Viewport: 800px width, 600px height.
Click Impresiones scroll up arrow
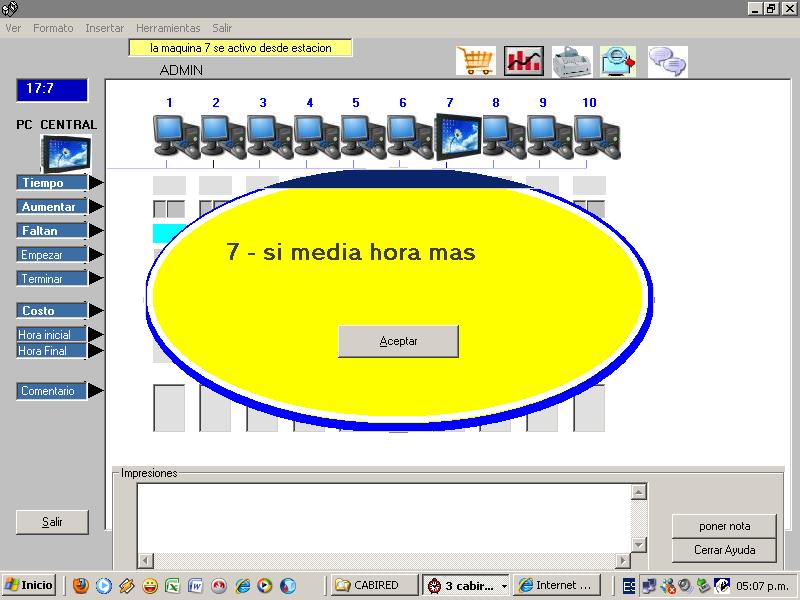[x=639, y=492]
